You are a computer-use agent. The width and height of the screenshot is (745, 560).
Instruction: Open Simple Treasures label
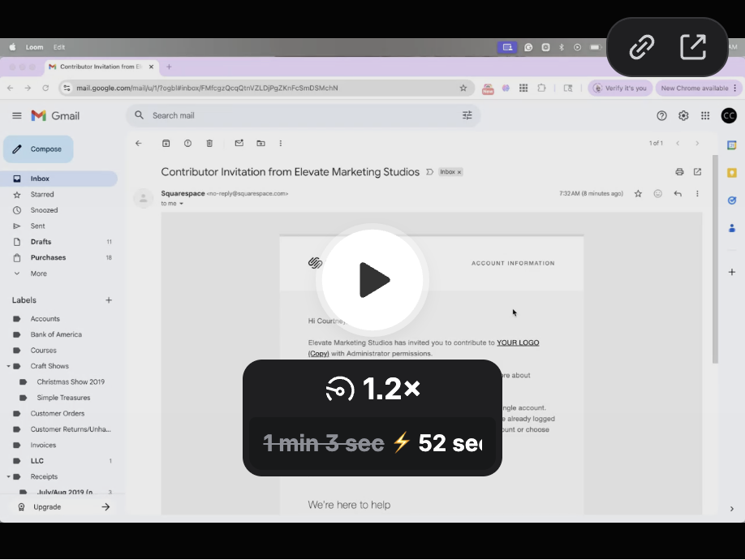click(x=63, y=398)
